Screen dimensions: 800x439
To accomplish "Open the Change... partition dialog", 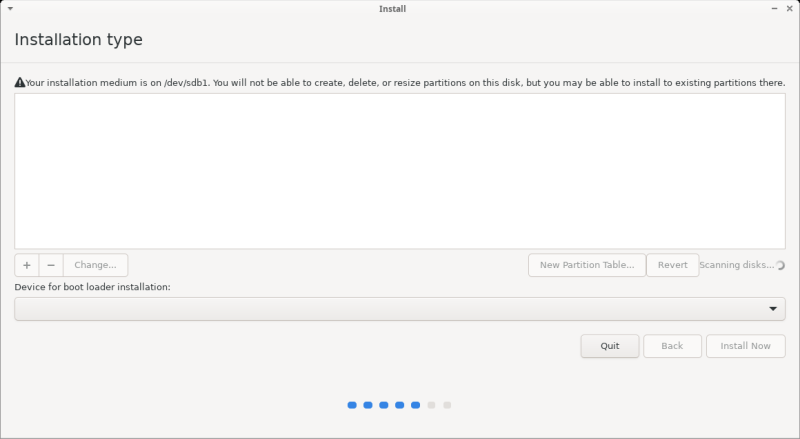I will 95,265.
